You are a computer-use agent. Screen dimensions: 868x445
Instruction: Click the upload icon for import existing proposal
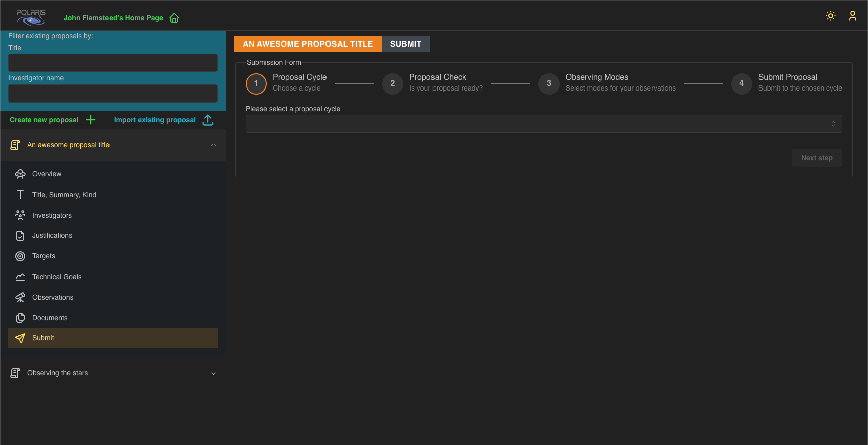click(x=208, y=120)
